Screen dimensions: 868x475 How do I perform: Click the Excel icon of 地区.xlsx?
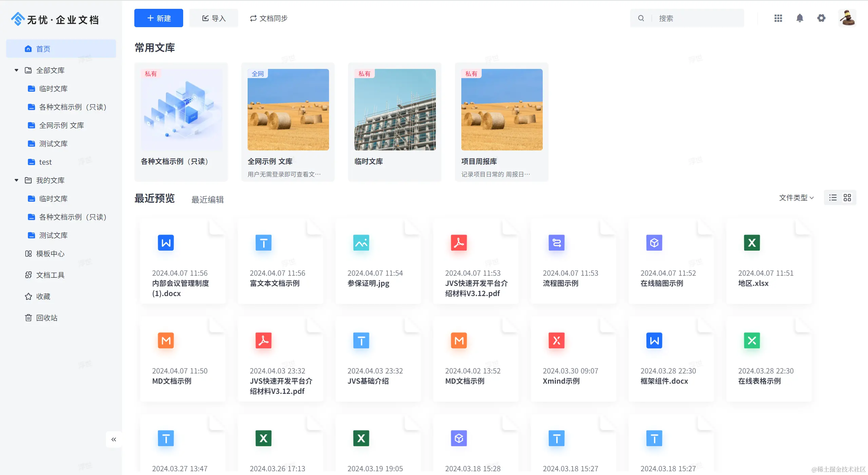[x=752, y=243]
